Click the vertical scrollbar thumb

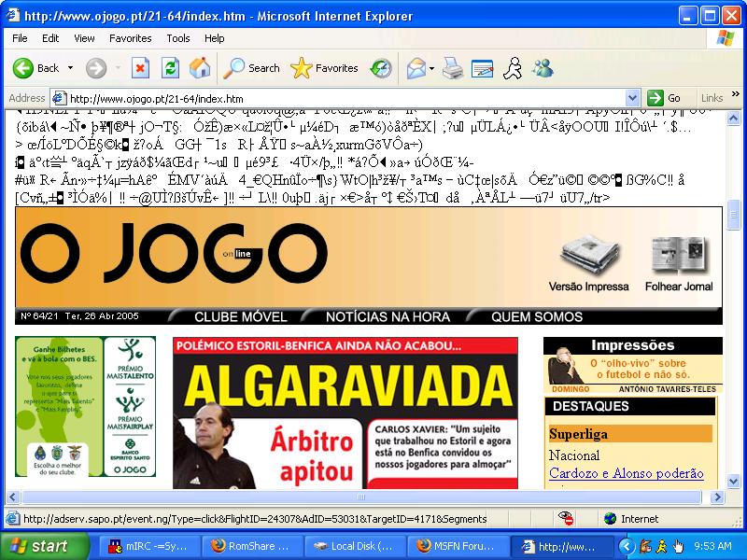point(734,215)
